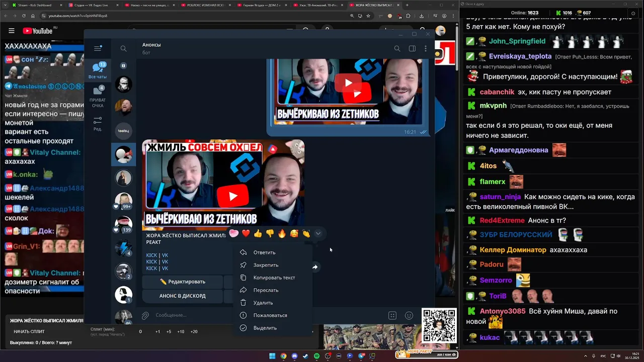Image resolution: width=644 pixels, height=362 pixels.
Task: React with the fire emoji
Action: [282, 233]
